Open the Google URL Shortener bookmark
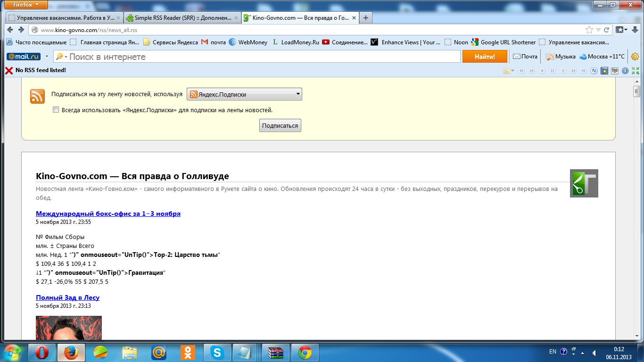The width and height of the screenshot is (644, 362). (503, 42)
